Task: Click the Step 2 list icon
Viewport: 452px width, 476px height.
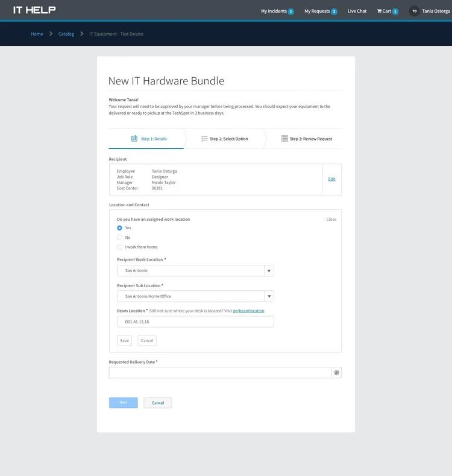Action: (x=204, y=139)
